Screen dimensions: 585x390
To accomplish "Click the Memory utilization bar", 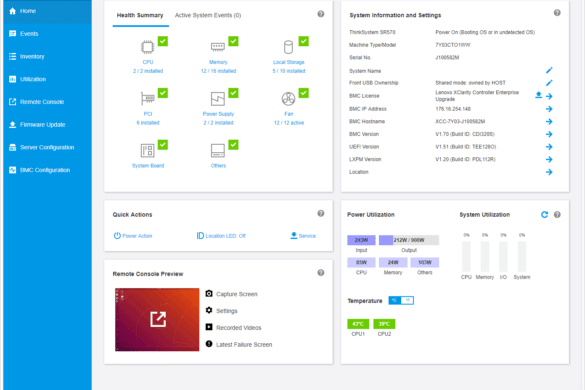I will click(x=485, y=257).
